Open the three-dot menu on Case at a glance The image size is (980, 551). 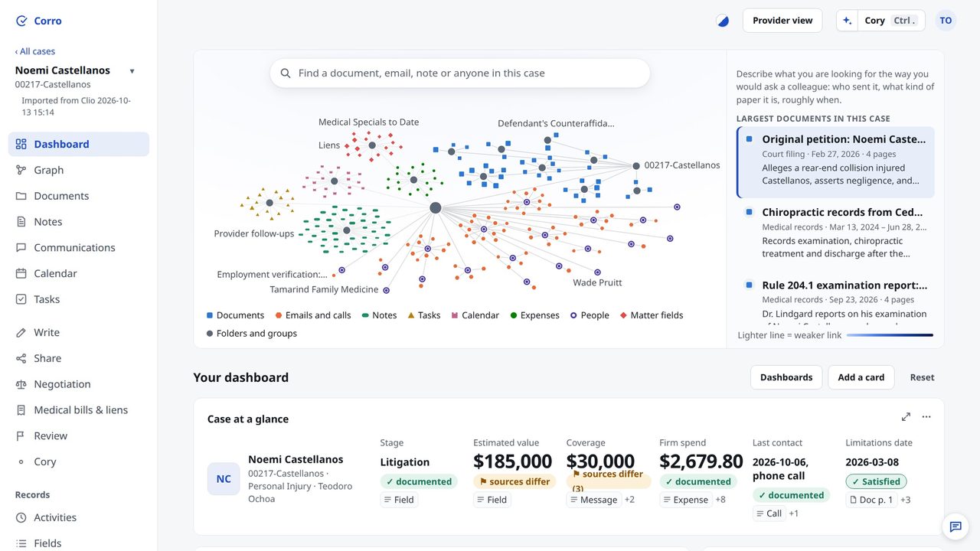926,417
